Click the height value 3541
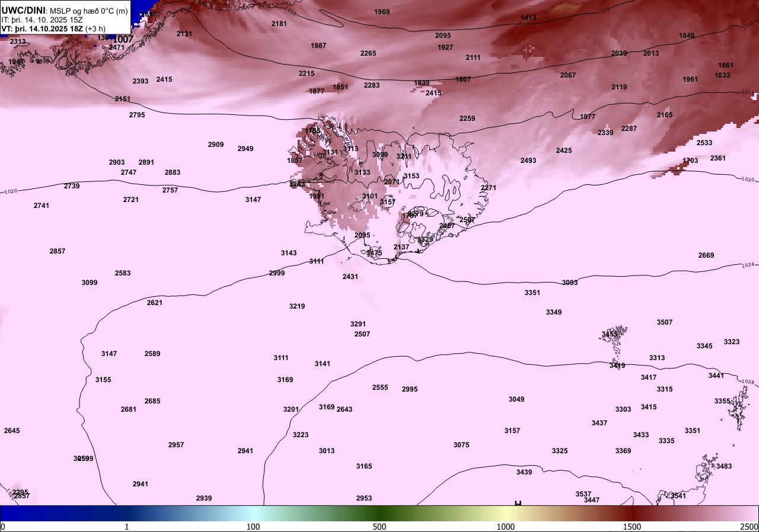 (678, 496)
